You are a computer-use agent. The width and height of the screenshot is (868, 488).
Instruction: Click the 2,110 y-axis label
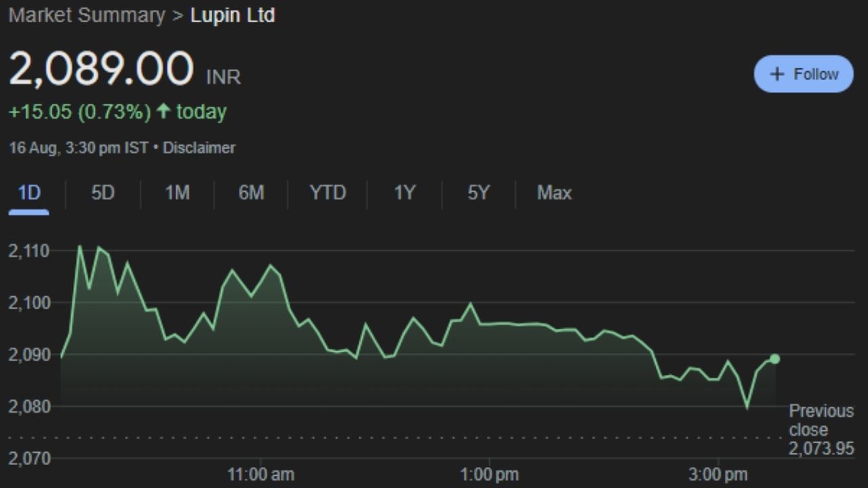[28, 251]
